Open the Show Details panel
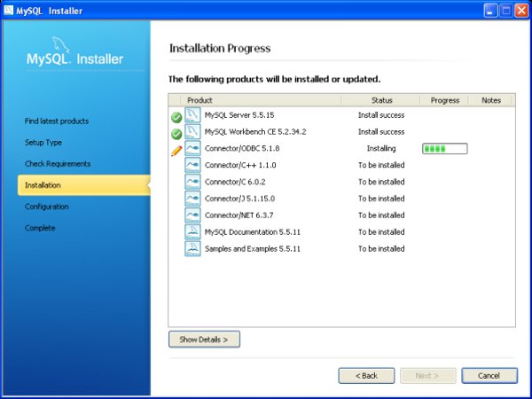Image resolution: width=532 pixels, height=399 pixels. (x=204, y=340)
